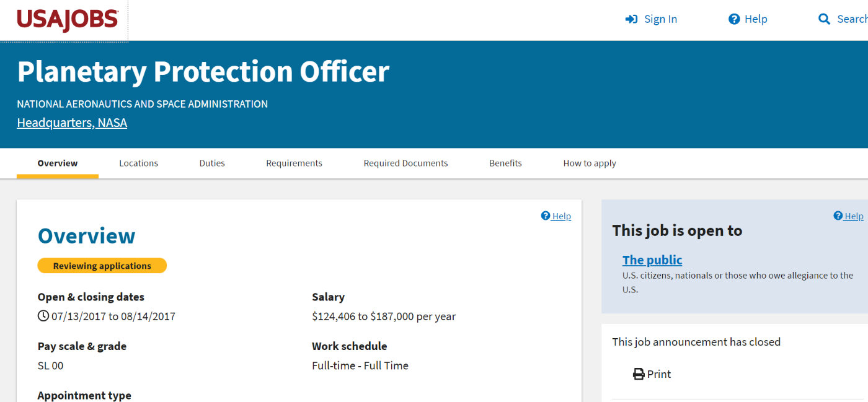Screen dimensions: 868x402
Task: Click the Sign In arrow icon
Action: (631, 19)
